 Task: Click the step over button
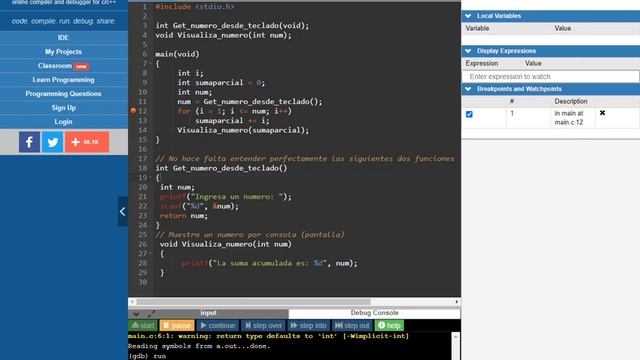tap(264, 325)
